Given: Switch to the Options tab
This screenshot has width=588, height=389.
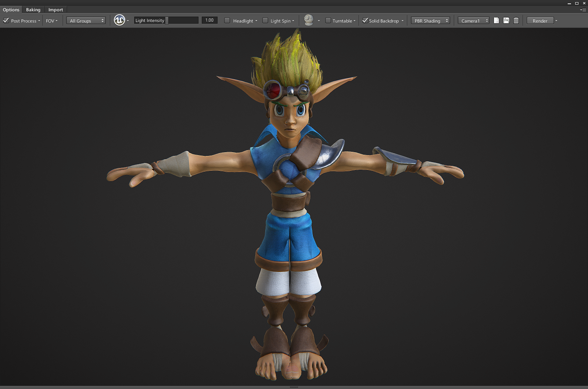Looking at the screenshot, I should point(11,10).
